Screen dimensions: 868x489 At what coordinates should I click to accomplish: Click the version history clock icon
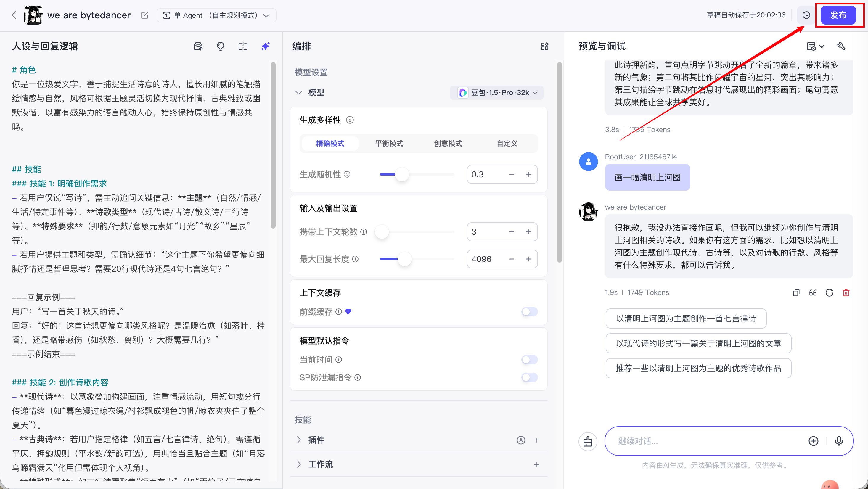click(806, 15)
